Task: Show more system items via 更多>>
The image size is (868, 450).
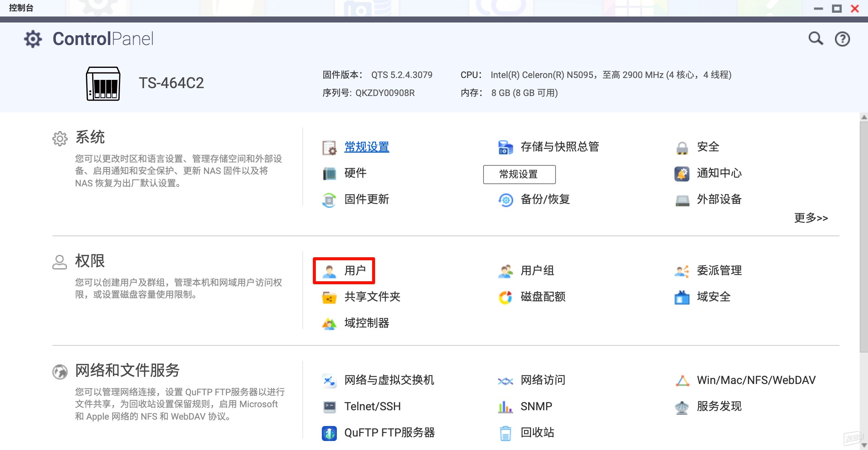Action: click(811, 218)
